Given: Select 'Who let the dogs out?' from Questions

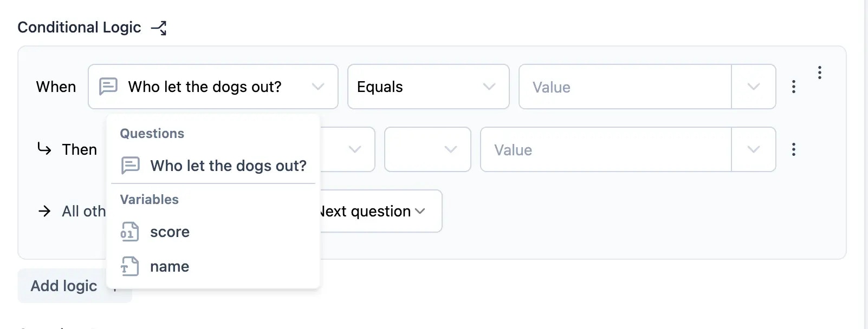Looking at the screenshot, I should (228, 166).
